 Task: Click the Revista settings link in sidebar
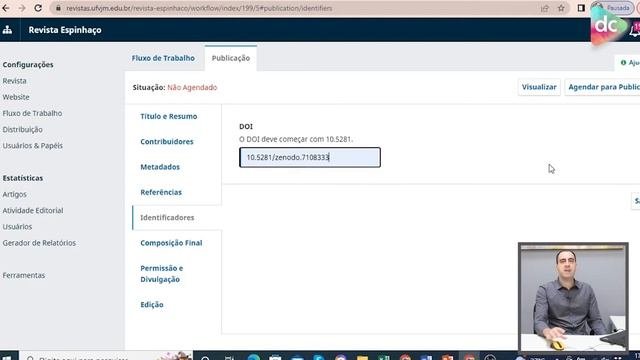[14, 81]
